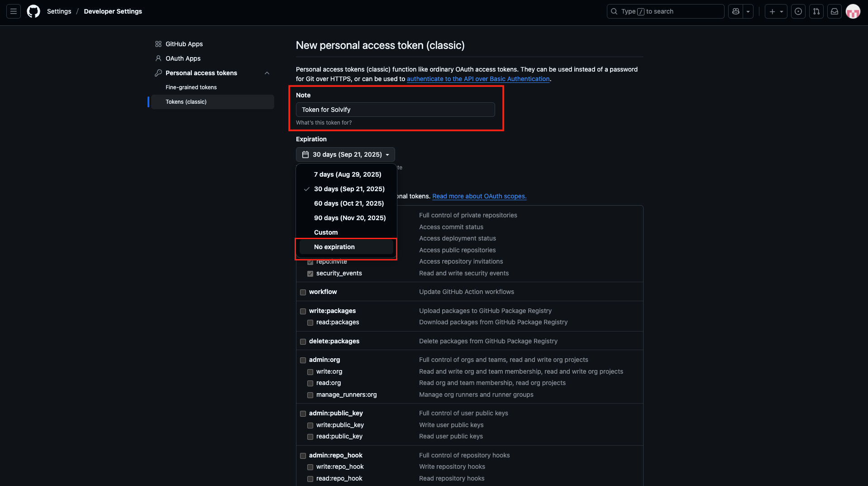Viewport: 868px width, 486px height.
Task: Collapse the Personal access tokens section
Action: [267, 73]
